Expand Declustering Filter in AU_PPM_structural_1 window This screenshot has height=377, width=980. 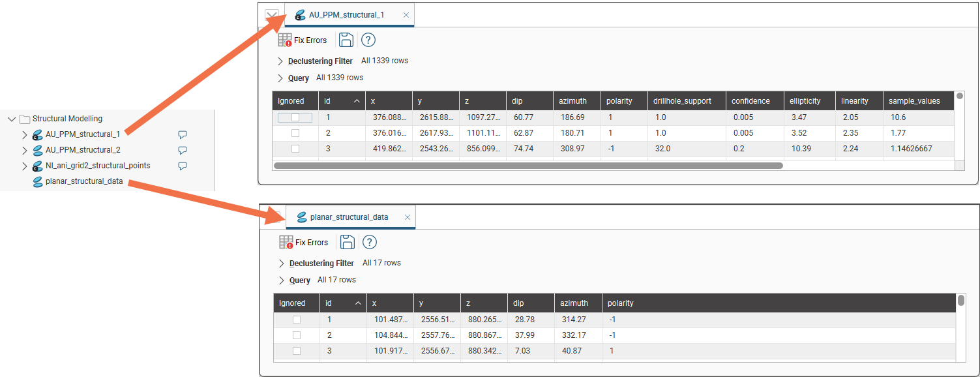[280, 61]
